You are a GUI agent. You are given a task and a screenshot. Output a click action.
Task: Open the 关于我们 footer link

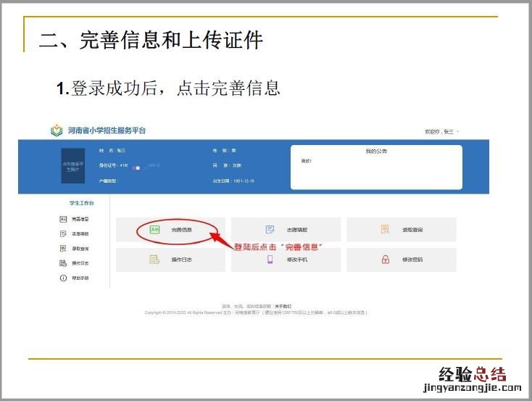(x=283, y=306)
